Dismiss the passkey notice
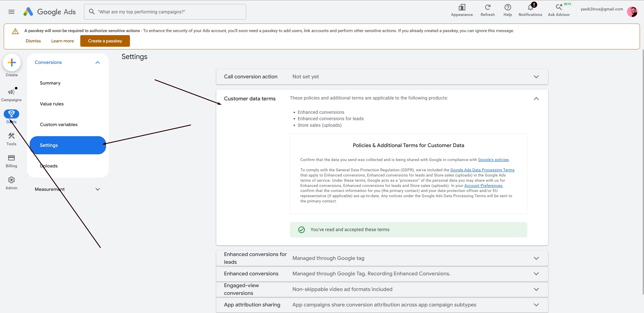 click(x=33, y=41)
